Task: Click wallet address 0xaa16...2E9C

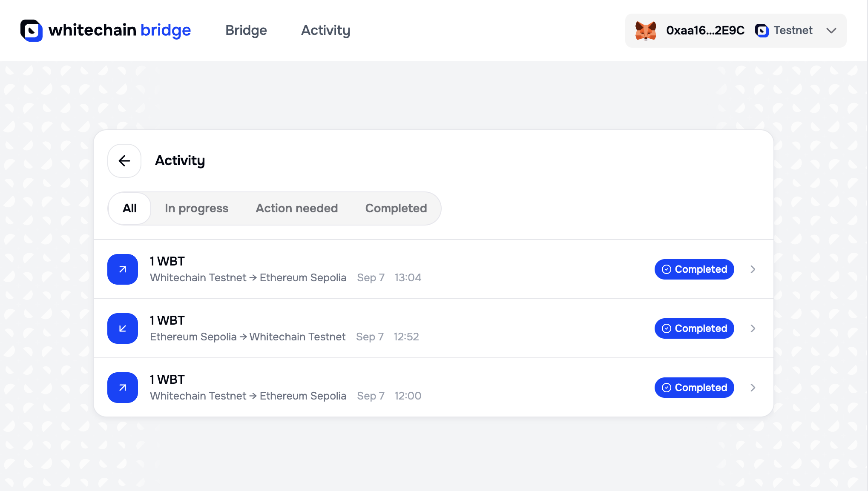Action: pos(705,30)
